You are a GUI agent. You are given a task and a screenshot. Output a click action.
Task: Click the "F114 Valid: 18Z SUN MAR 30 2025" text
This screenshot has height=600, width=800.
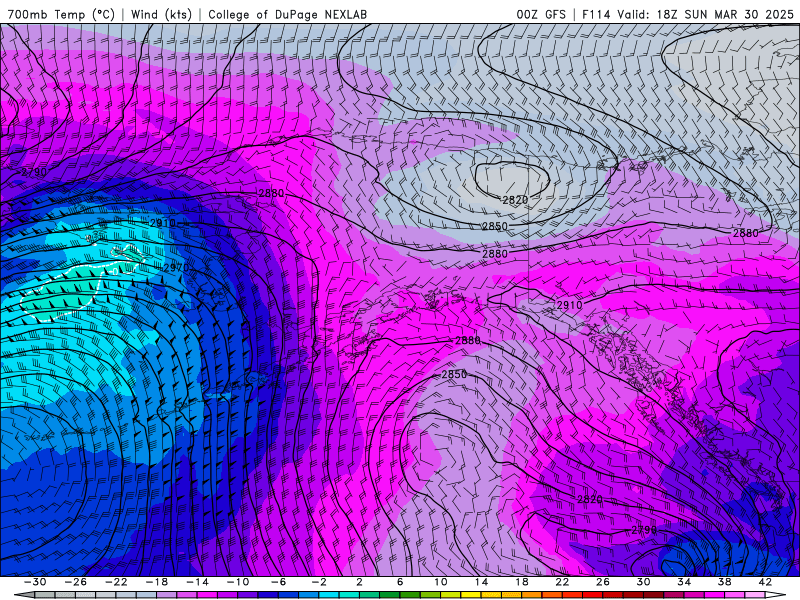click(688, 14)
